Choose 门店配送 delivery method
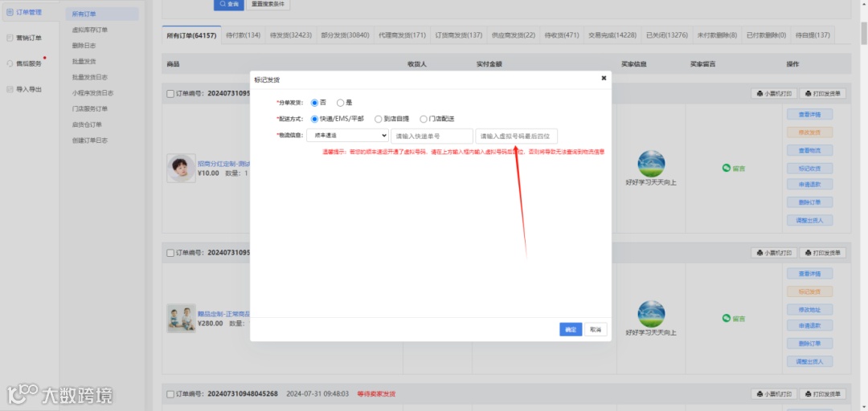Image resolution: width=868 pixels, height=411 pixels. (x=424, y=118)
